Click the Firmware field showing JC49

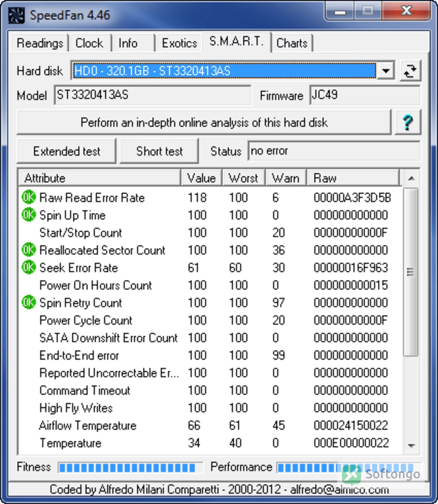(x=365, y=95)
